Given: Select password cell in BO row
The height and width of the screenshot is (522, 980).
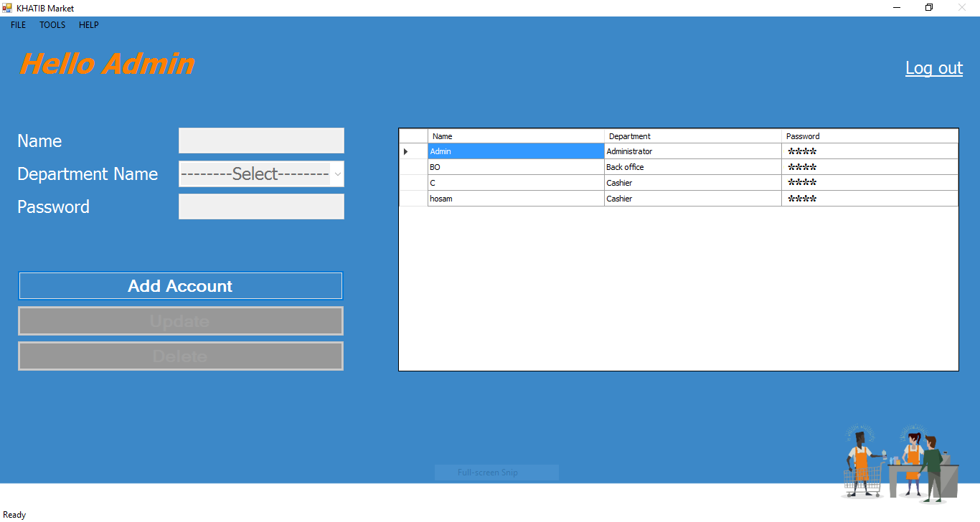Looking at the screenshot, I should pos(870,167).
